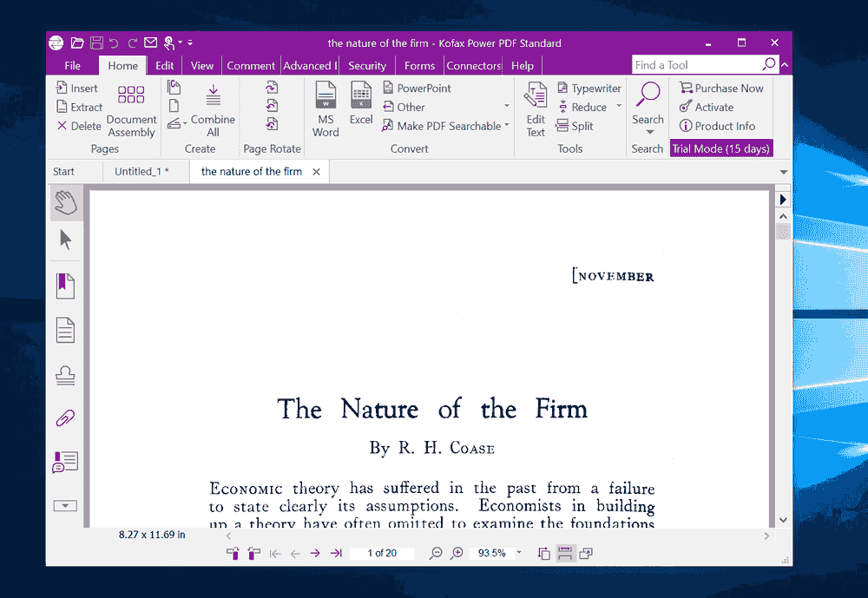
Task: Open the zoom level 93.5% dropdown
Action: [x=518, y=552]
